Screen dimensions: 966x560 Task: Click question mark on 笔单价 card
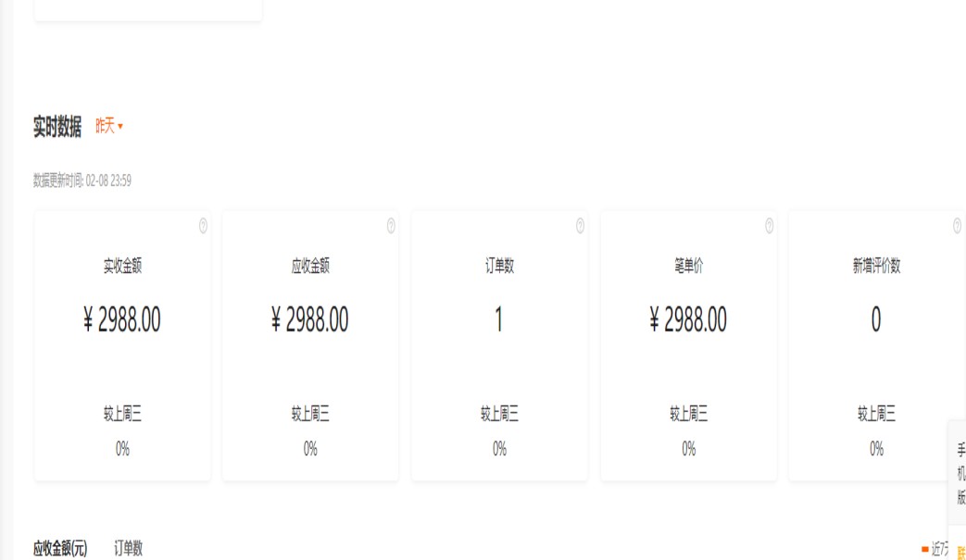click(769, 226)
